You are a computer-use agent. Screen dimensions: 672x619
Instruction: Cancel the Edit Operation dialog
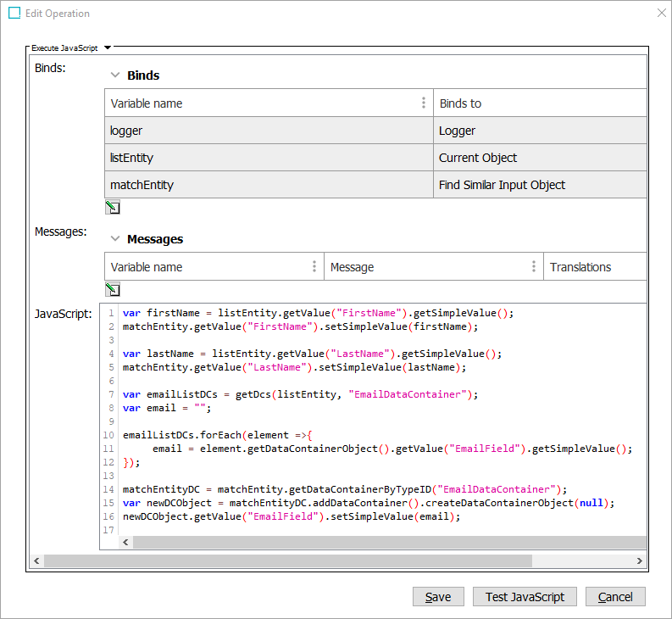point(615,597)
